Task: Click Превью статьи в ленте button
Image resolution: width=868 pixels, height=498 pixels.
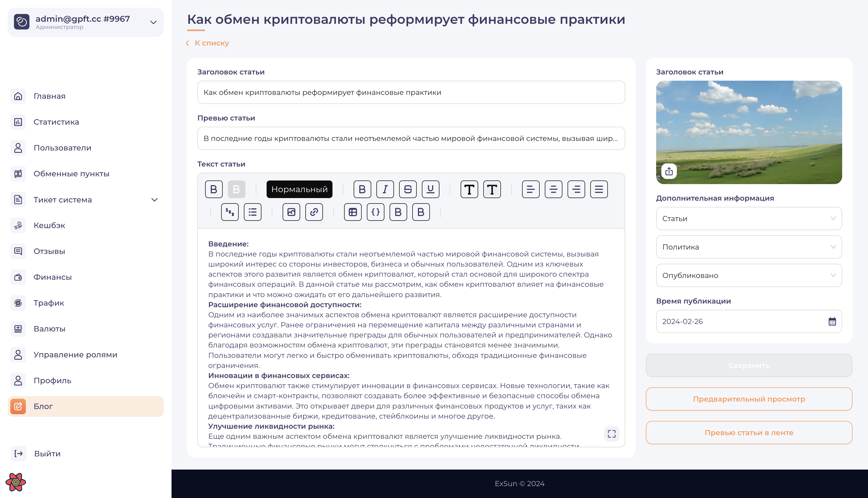Action: click(749, 433)
